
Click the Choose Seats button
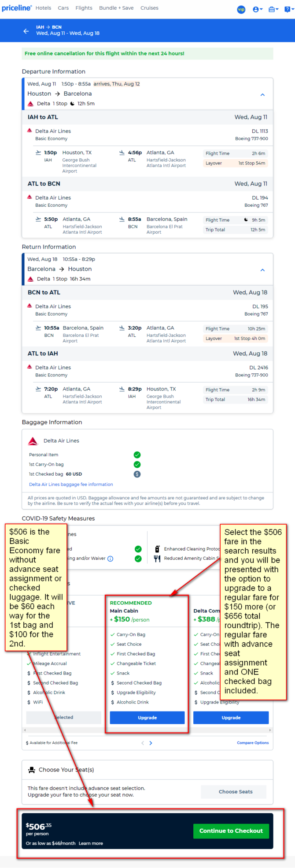pyautogui.click(x=236, y=791)
